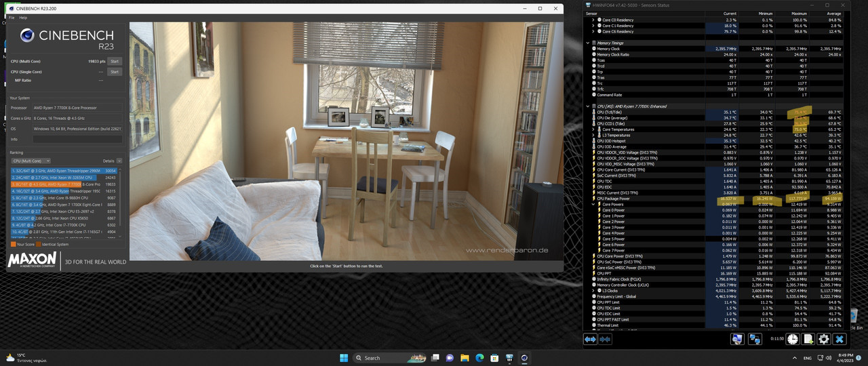Screen dimensions: 868x366
Task: Expand Core C0 Residency in HWiNFO
Action: [593, 20]
